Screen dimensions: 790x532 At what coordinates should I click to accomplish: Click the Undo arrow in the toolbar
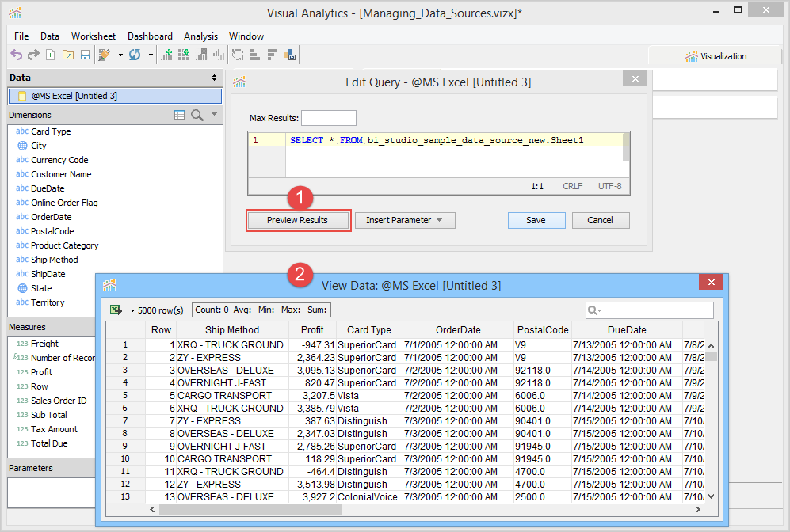point(16,55)
